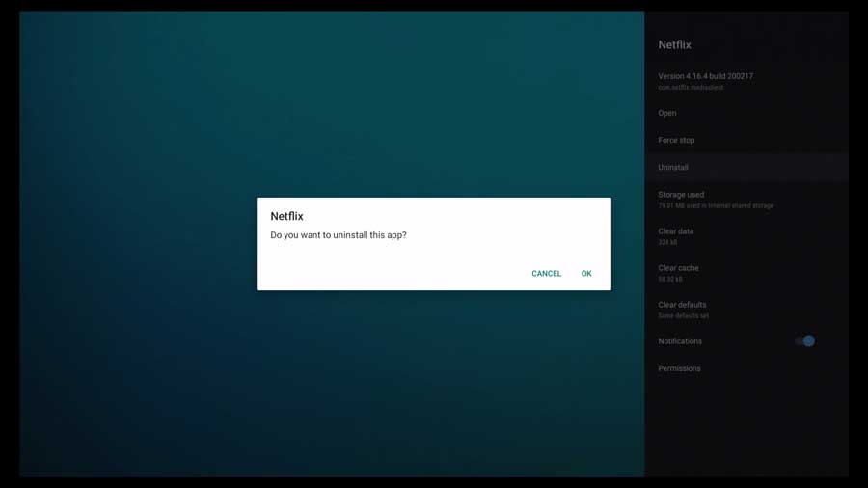868x488 pixels.
Task: View the Storage used entry
Action: [x=746, y=200]
